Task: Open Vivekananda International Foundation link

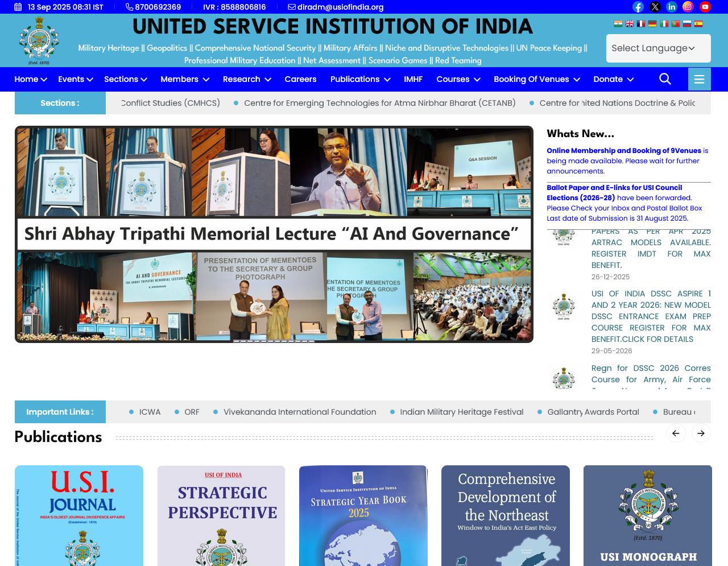Action: [x=299, y=412]
